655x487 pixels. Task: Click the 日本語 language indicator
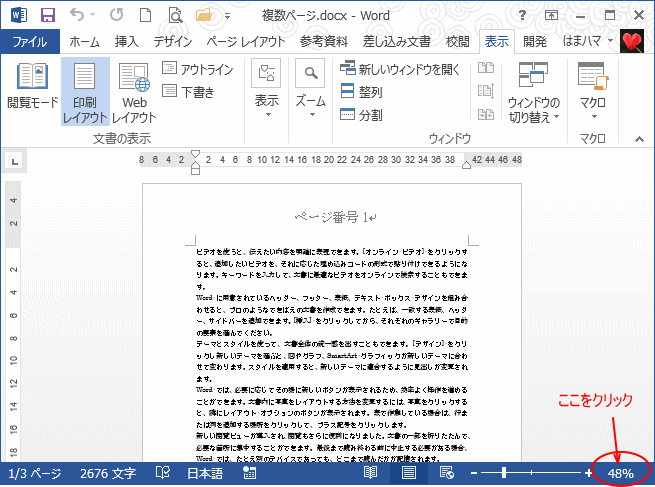205,474
